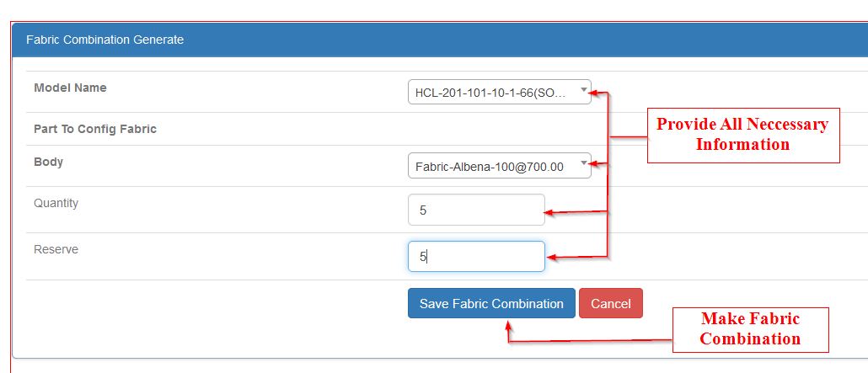Click the Provide All Neccessary Information callout

pos(742,135)
